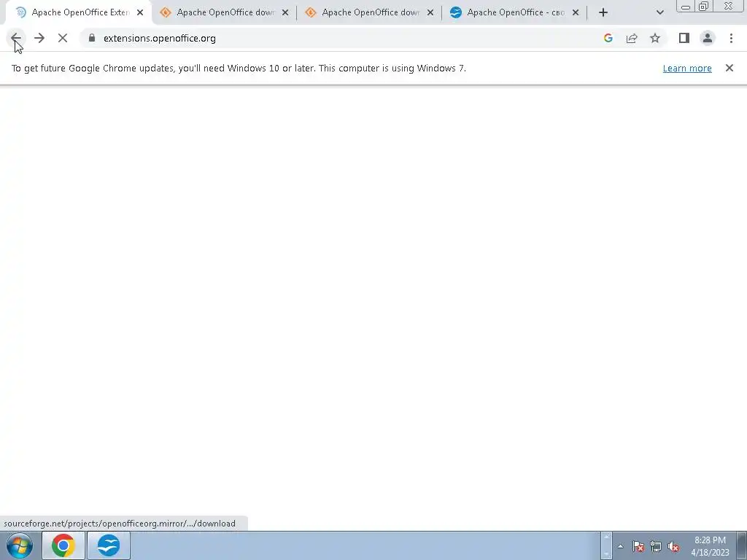
Task: Click the Chrome taskbar icon
Action: tap(63, 545)
